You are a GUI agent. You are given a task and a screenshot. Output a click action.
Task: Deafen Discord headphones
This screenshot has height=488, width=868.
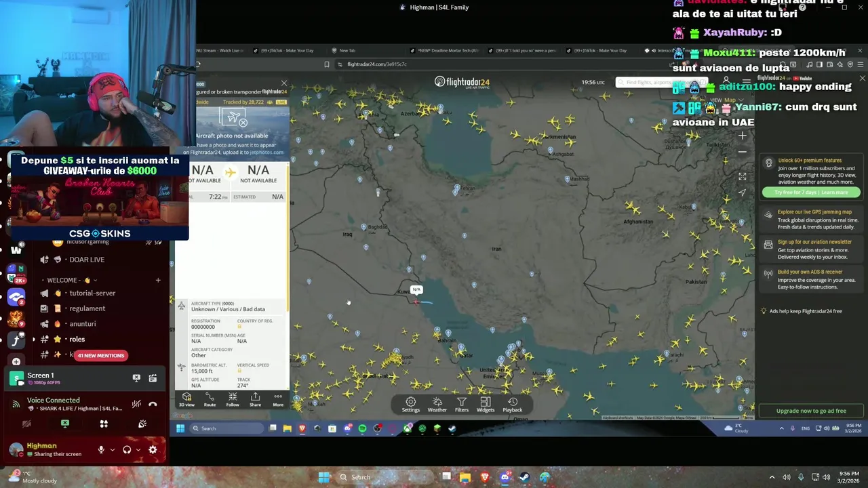(x=126, y=449)
